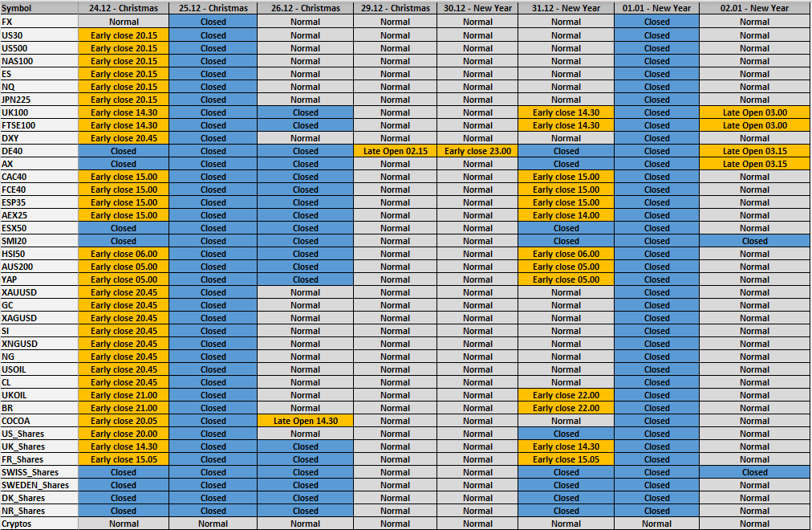Click AEX25 Early close 14.00 cell
Screen dimensions: 812x530
coord(566,215)
